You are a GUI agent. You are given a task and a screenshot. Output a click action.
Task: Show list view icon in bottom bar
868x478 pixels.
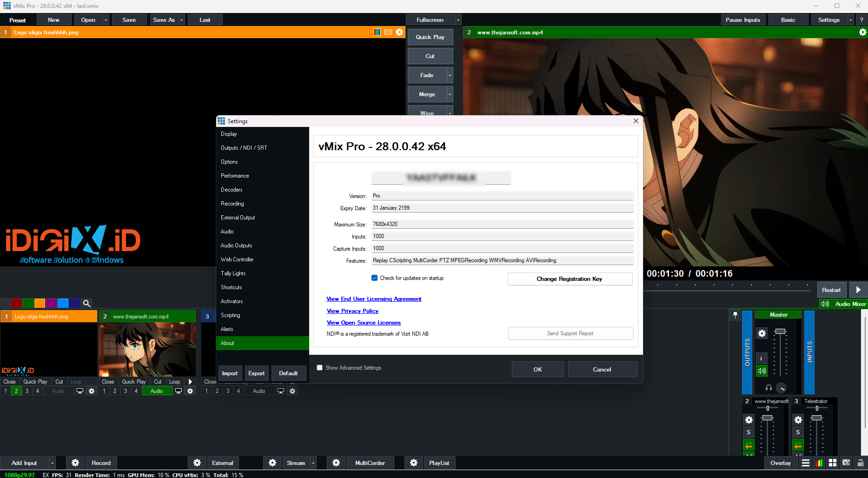pos(806,463)
